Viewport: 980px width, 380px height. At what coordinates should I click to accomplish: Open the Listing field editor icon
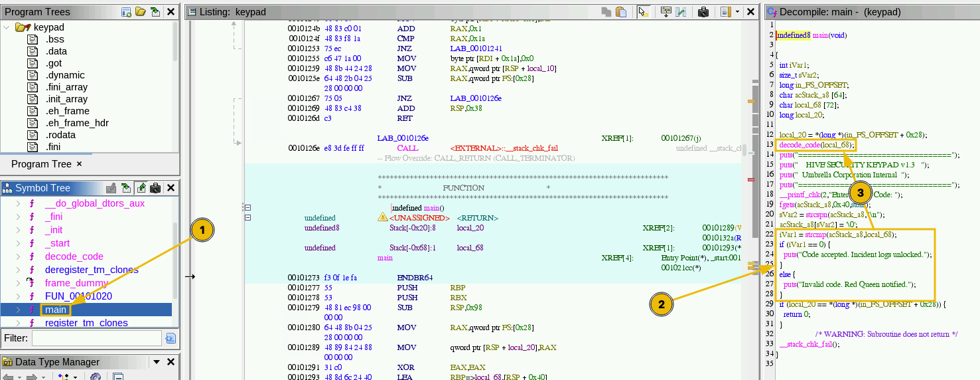[x=665, y=11]
